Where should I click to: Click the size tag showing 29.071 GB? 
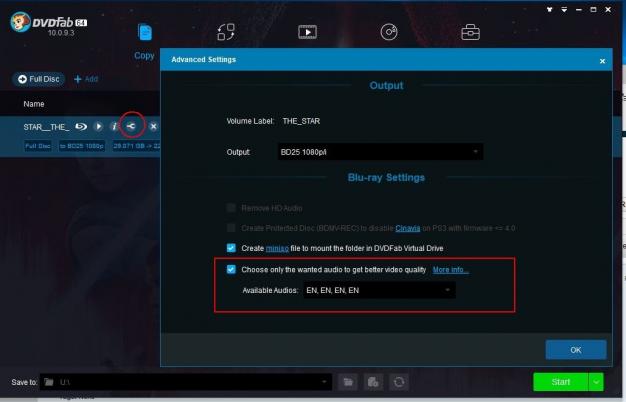(136, 146)
